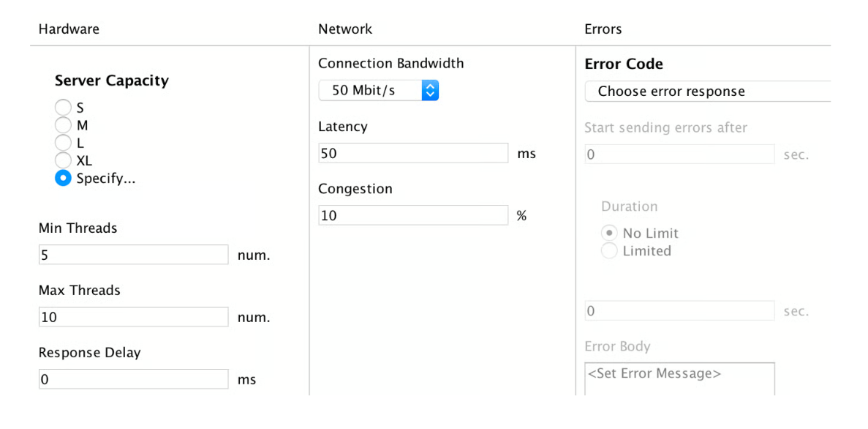The width and height of the screenshot is (868, 429).
Task: Select the No Limit duration option
Action: (x=609, y=234)
